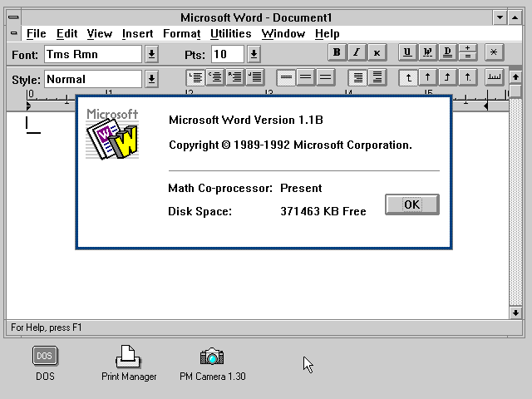Open the Font dropdown arrow
The height and width of the screenshot is (399, 532).
151,54
